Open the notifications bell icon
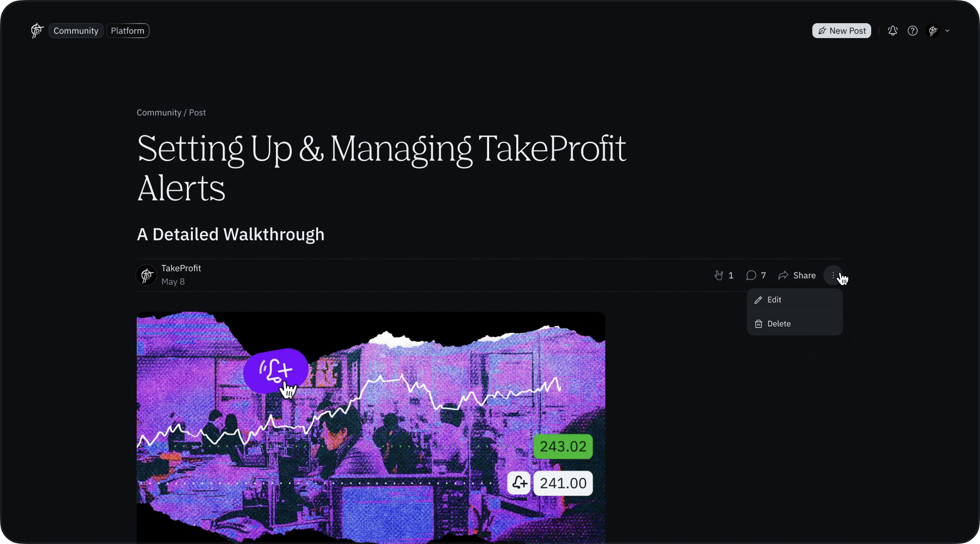This screenshot has height=544, width=980. 892,30
